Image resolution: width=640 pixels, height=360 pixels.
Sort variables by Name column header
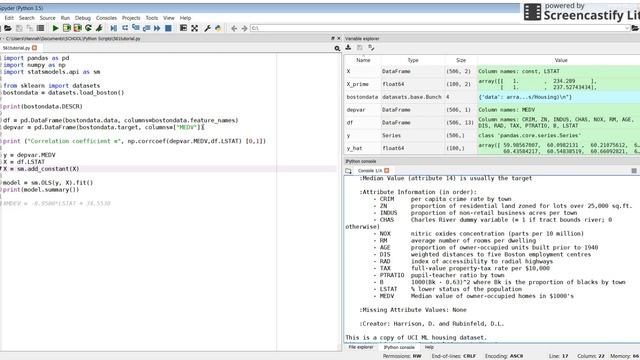(363, 60)
